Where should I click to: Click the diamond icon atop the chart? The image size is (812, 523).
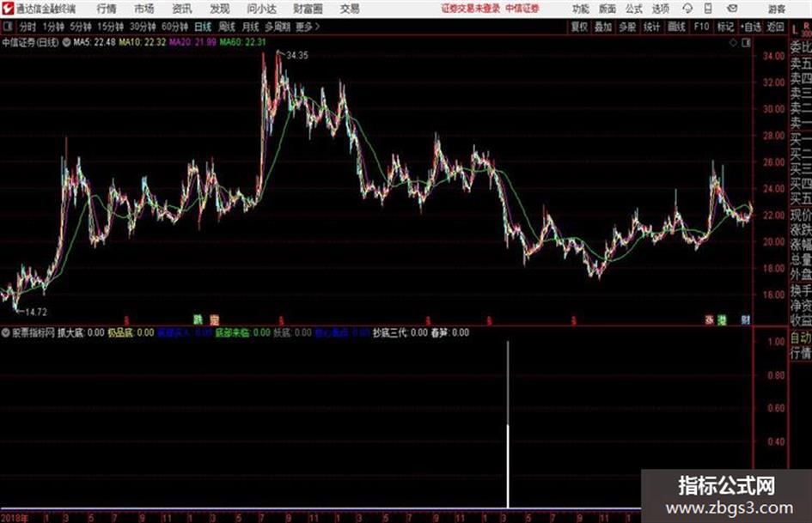click(x=733, y=43)
